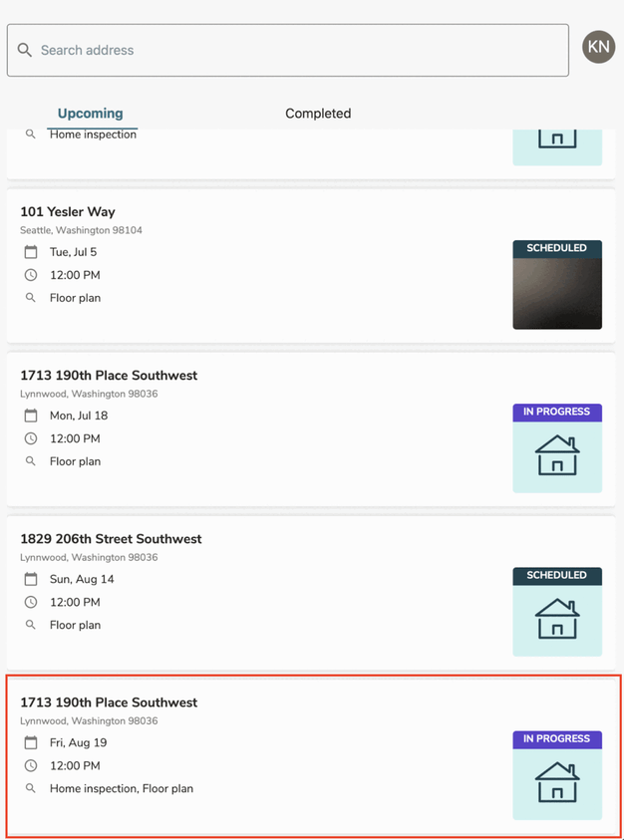624x840 pixels.
Task: Click clock icon in 101 Yesler Way card
Action: pyautogui.click(x=31, y=275)
